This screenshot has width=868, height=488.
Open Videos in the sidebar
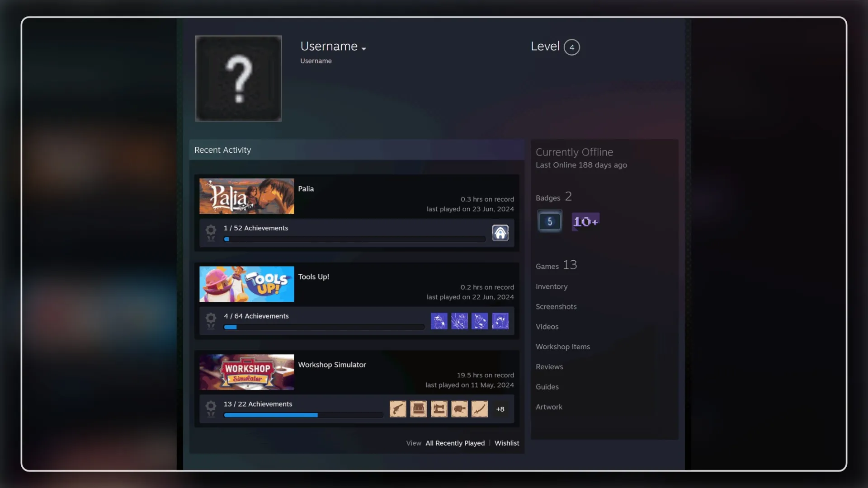pyautogui.click(x=547, y=327)
